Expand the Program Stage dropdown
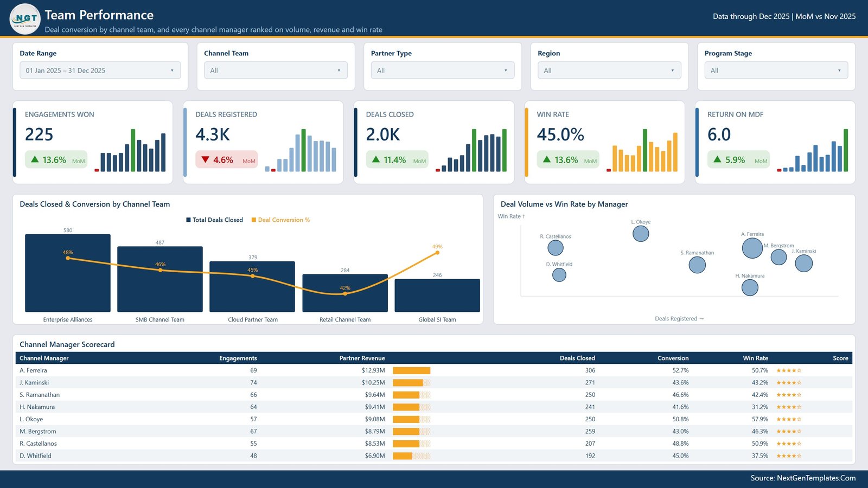 click(x=776, y=70)
